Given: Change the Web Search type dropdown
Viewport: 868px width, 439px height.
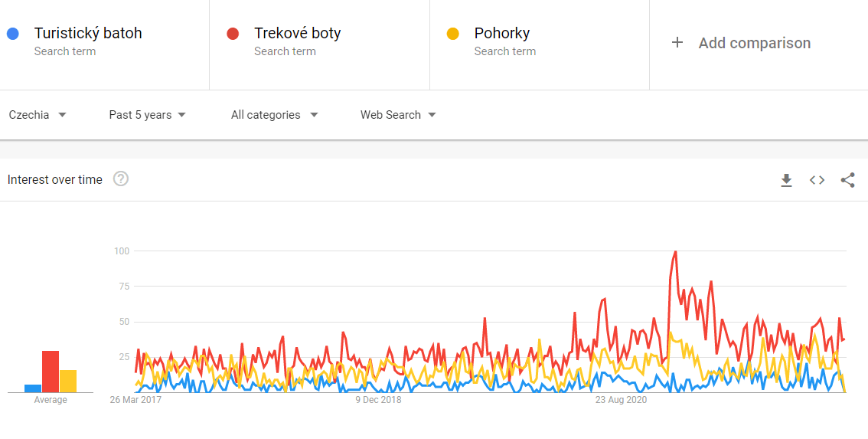Looking at the screenshot, I should pyautogui.click(x=398, y=115).
